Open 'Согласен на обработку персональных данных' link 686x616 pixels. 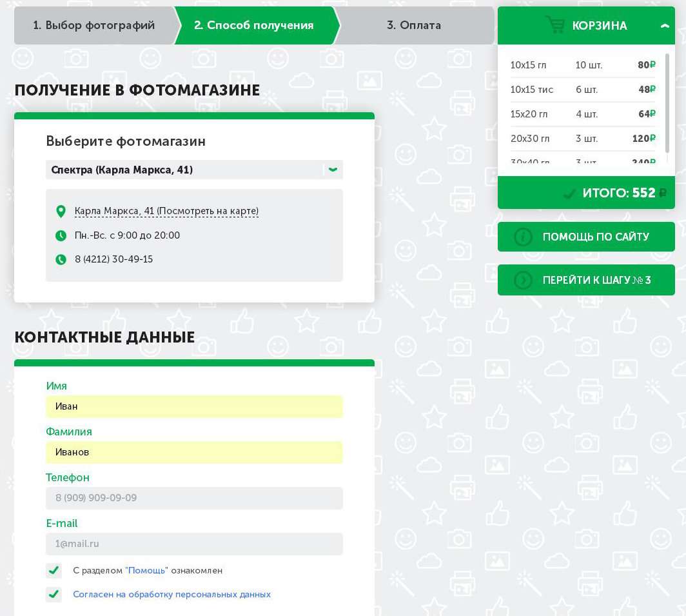pyautogui.click(x=172, y=594)
